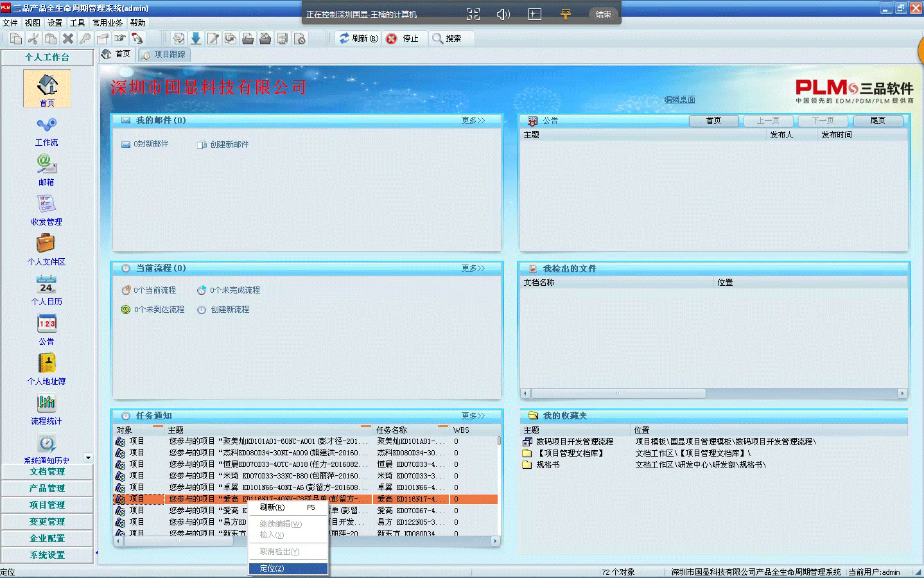Click 创建新邮件 link in mail panel

[x=229, y=144]
